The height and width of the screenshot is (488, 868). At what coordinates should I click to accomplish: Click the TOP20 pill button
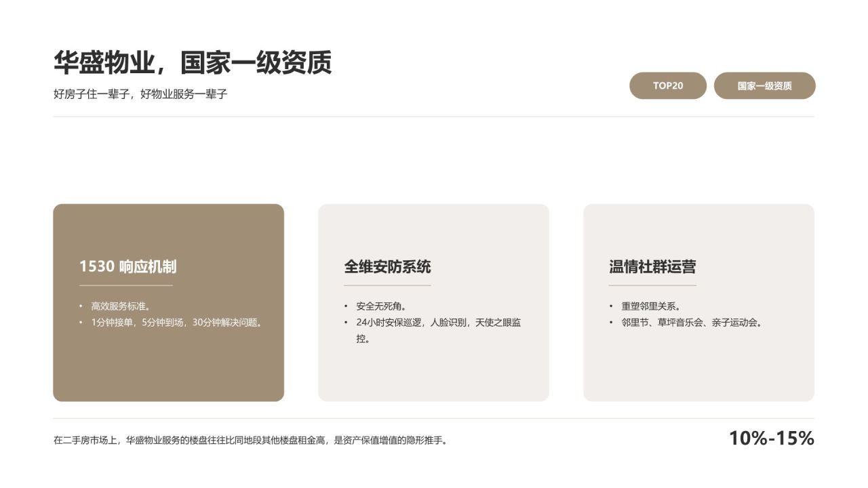click(x=668, y=86)
